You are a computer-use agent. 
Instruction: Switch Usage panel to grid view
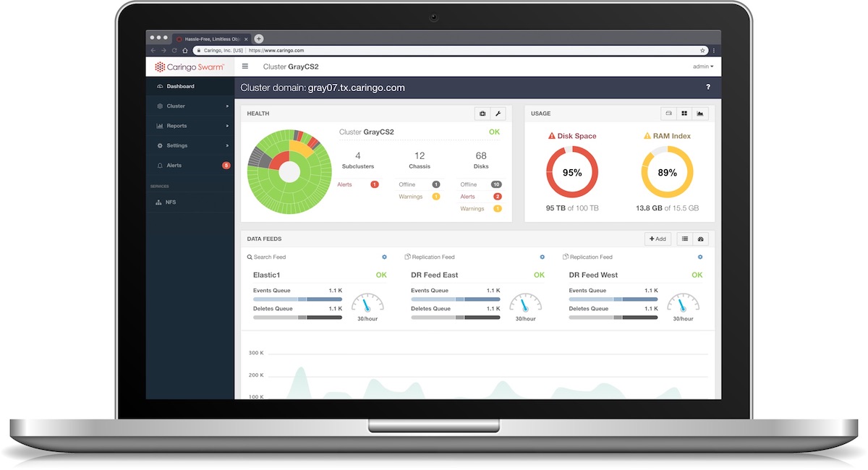click(x=684, y=114)
